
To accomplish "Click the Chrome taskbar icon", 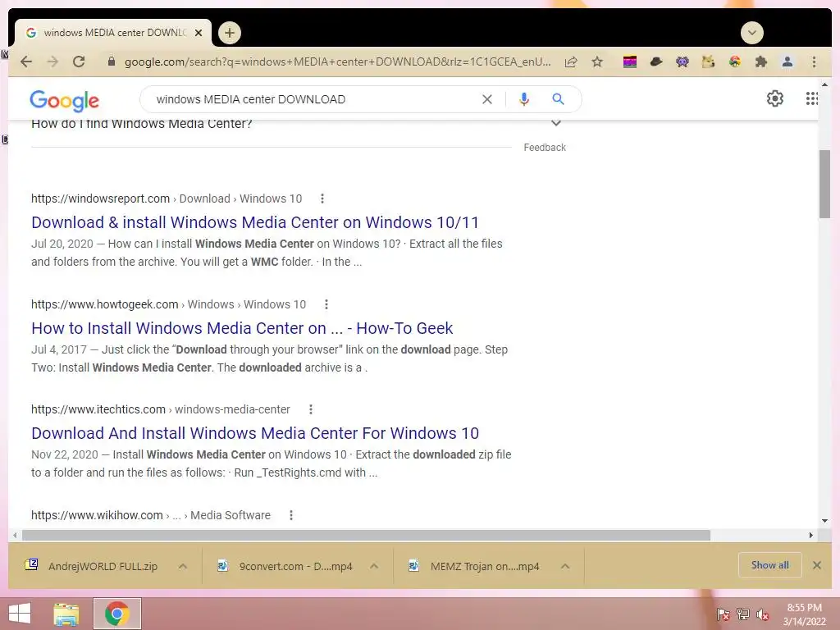I will click(117, 614).
